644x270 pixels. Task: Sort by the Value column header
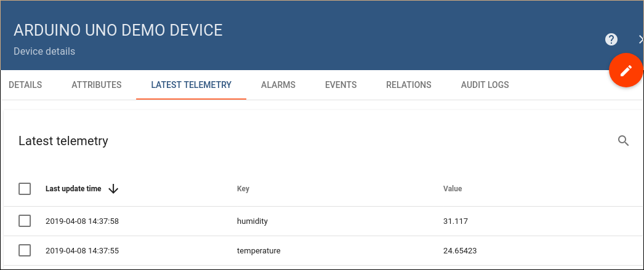[453, 189]
